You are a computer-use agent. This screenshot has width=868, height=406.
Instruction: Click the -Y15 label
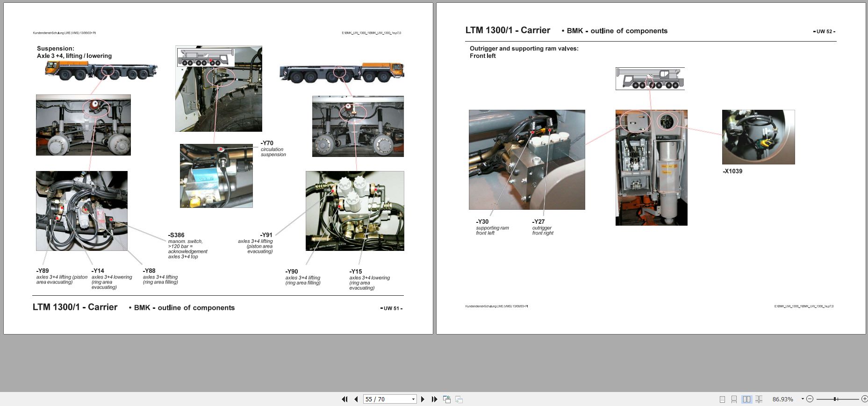tap(356, 271)
